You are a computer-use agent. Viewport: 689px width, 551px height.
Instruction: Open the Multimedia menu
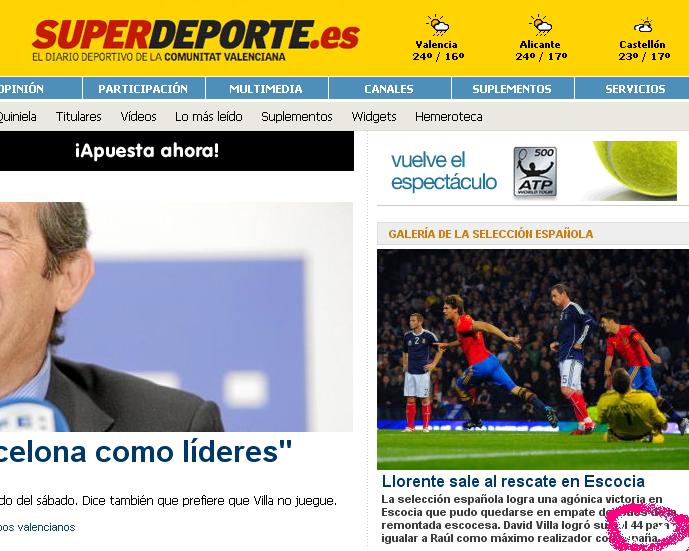tap(266, 89)
